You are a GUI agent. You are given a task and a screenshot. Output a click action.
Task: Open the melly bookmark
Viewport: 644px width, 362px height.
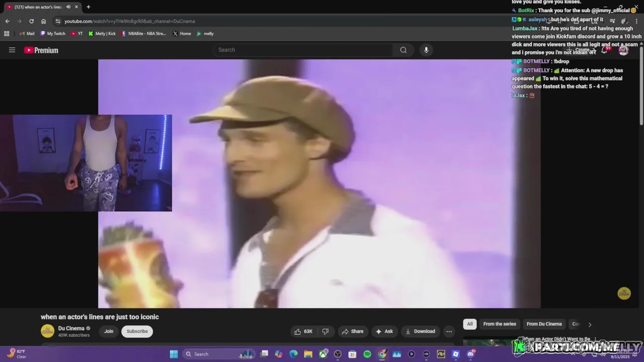coord(205,34)
